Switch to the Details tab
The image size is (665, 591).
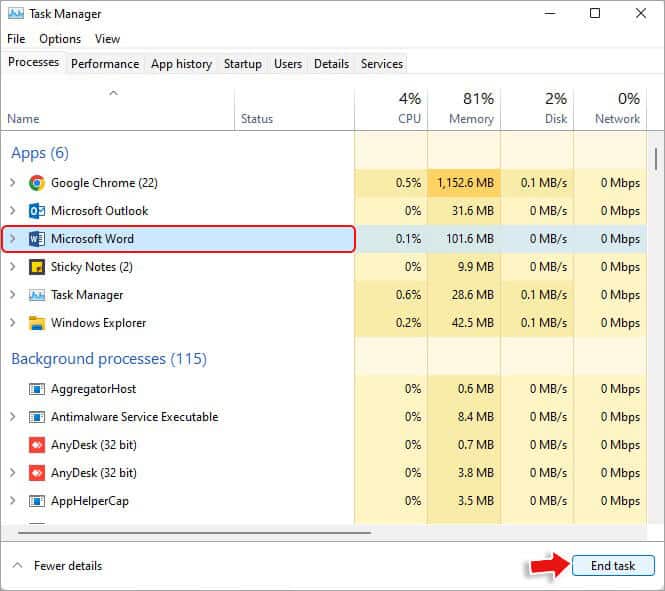coord(331,64)
